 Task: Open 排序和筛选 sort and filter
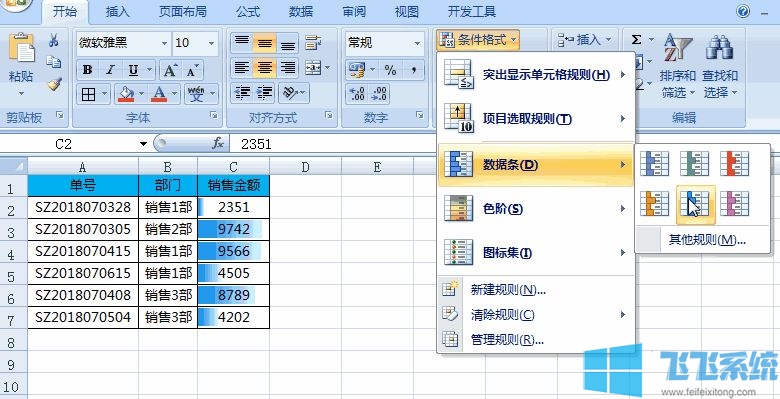(677, 66)
